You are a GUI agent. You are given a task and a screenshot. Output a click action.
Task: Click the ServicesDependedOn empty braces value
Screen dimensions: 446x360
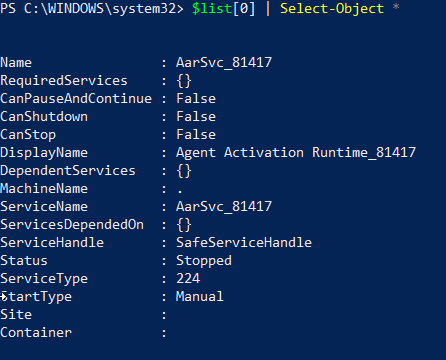click(184, 225)
